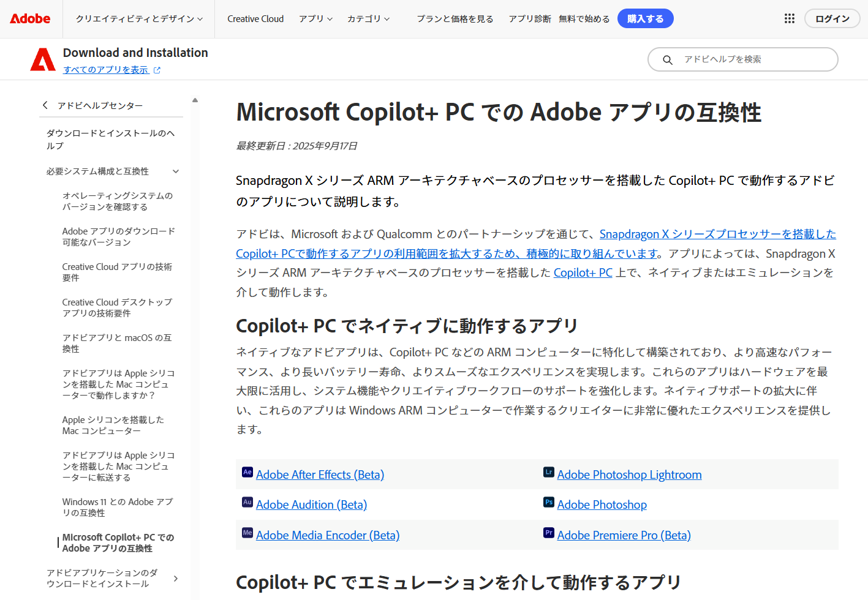
Task: Expand アドビアプリケーションのダウンロードとインストール section
Action: pyautogui.click(x=176, y=579)
